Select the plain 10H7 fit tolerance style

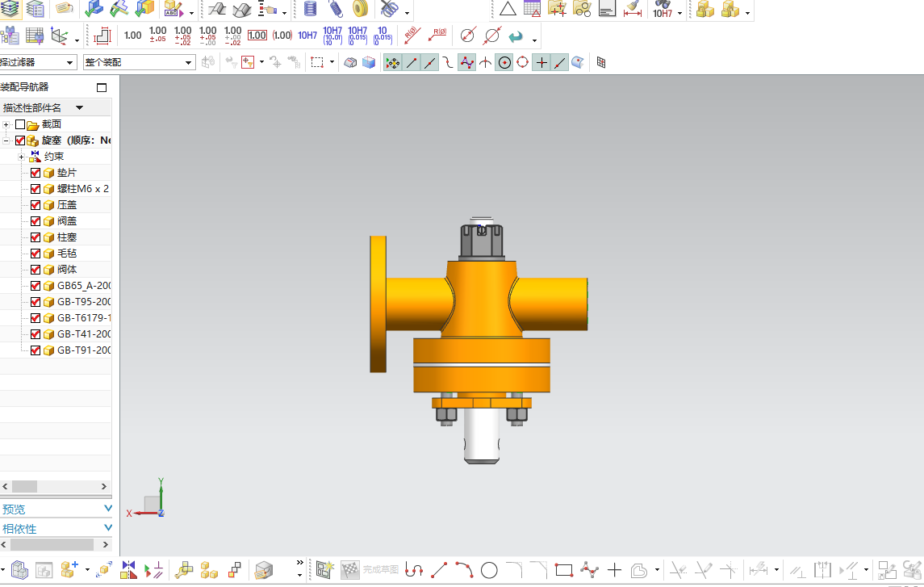(x=307, y=36)
